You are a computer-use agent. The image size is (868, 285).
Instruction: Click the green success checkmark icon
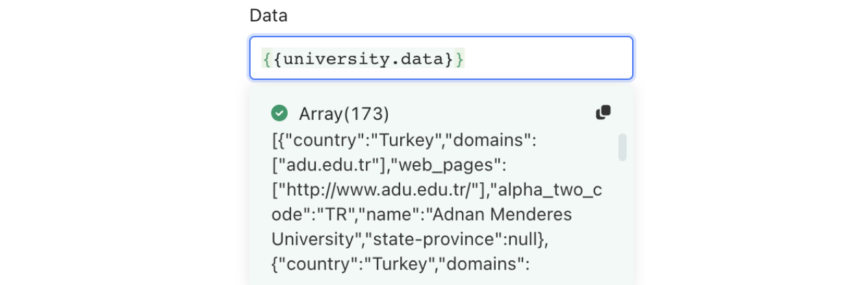279,113
